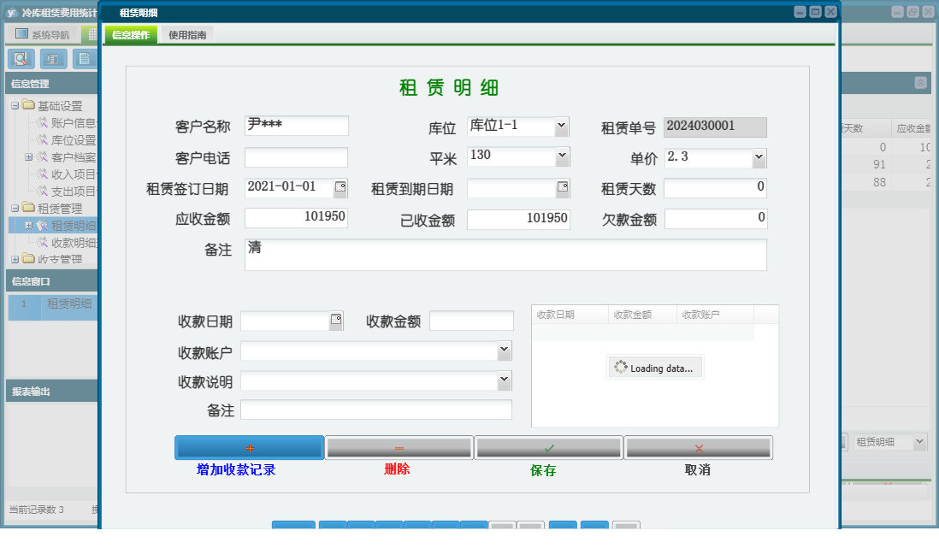The image size is (939, 560).
Task: Click the 应收金额 field
Action: [x=297, y=217]
